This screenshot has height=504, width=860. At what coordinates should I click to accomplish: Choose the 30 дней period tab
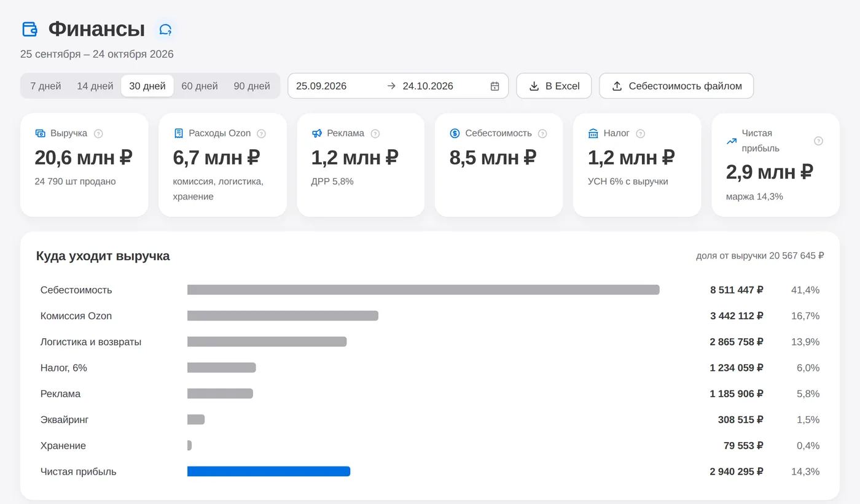tap(147, 86)
